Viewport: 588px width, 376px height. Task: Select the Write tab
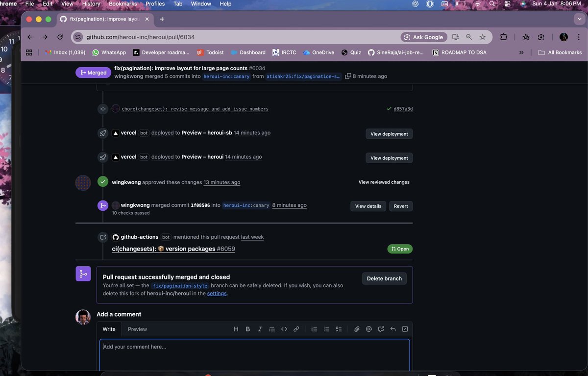click(x=109, y=329)
